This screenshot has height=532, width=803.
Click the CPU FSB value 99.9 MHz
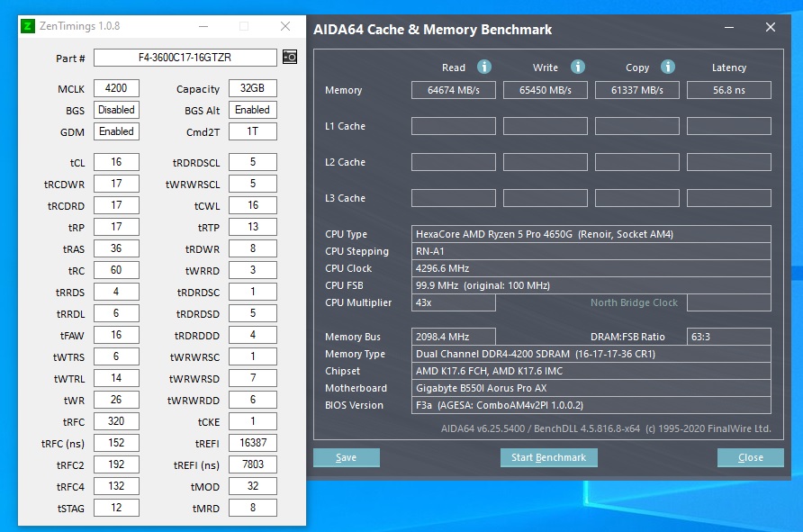point(591,285)
